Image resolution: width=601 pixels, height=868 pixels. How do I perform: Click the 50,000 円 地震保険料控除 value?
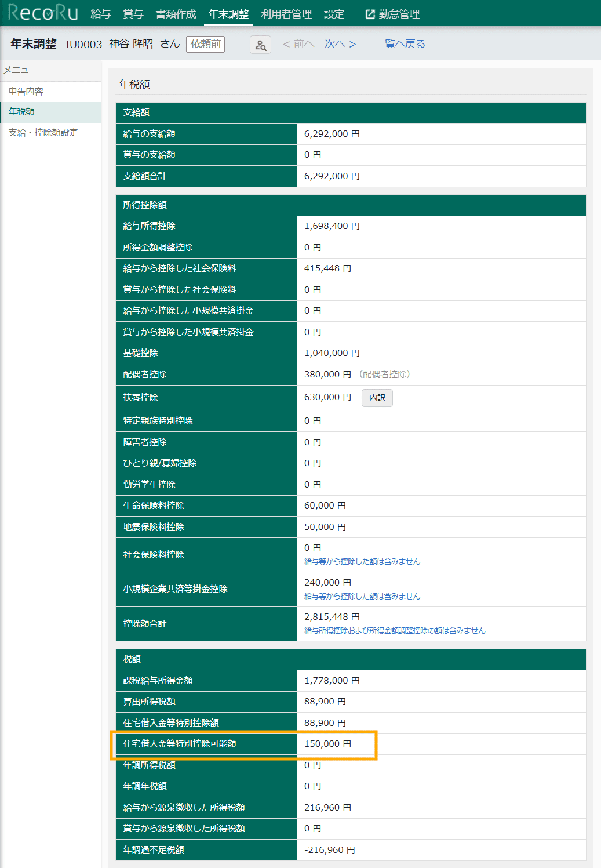325,527
